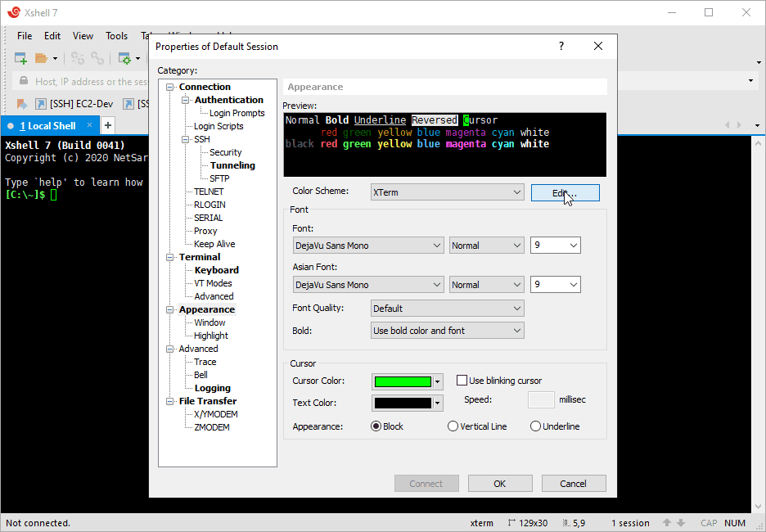Click the grayed Disconnect broken-link icon
The width and height of the screenshot is (766, 532).
click(x=78, y=59)
